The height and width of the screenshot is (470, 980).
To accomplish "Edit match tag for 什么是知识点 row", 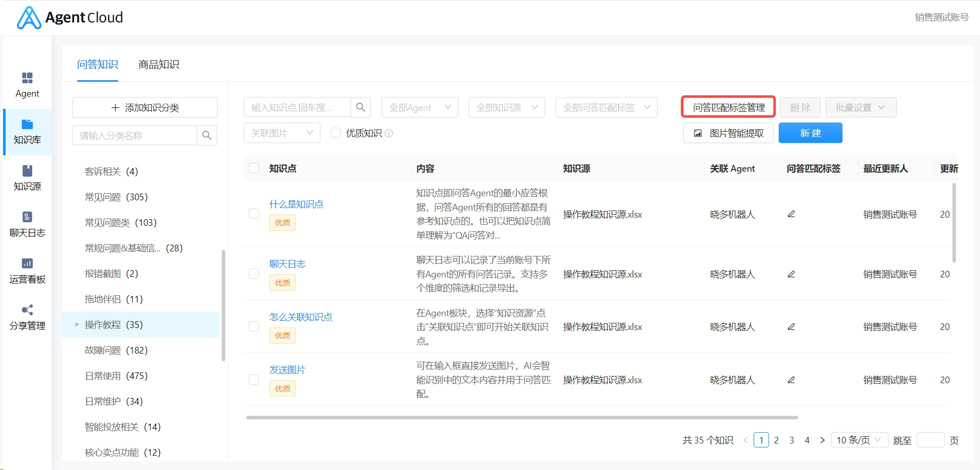I will pyautogui.click(x=791, y=214).
